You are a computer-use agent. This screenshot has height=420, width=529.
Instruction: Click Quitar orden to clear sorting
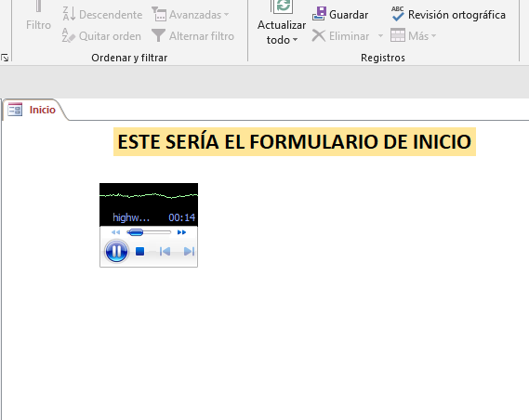click(x=101, y=35)
